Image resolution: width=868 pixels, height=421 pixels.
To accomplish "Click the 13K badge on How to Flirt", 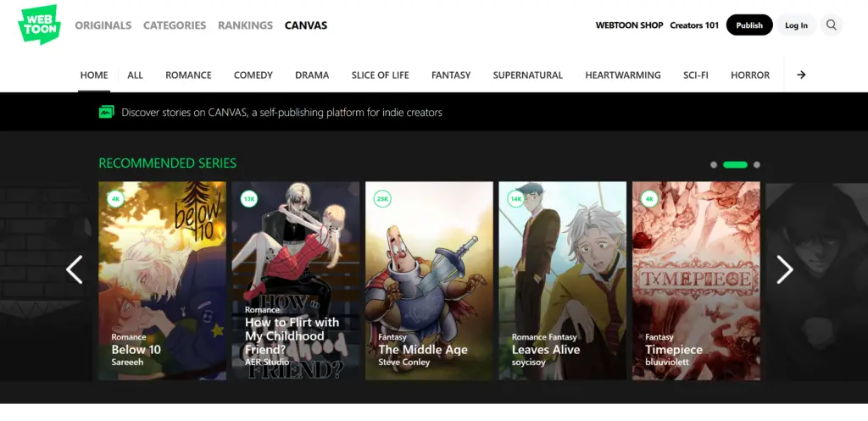I will coord(248,199).
